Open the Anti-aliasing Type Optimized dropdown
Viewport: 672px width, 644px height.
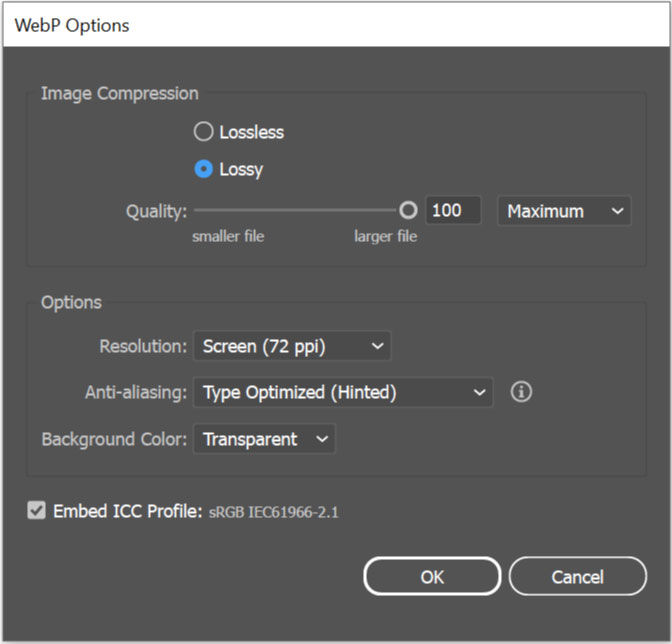pyautogui.click(x=342, y=393)
